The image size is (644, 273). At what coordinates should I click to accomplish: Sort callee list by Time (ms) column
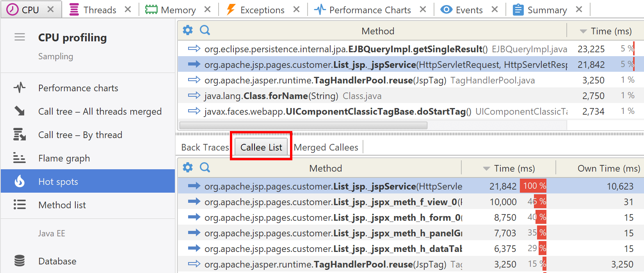coord(509,168)
